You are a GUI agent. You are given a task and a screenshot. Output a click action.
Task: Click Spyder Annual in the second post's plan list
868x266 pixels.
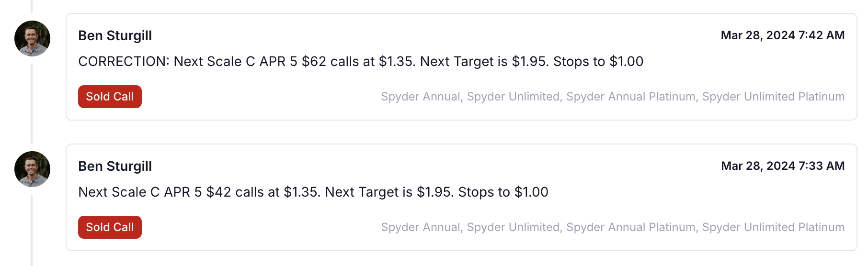421,227
